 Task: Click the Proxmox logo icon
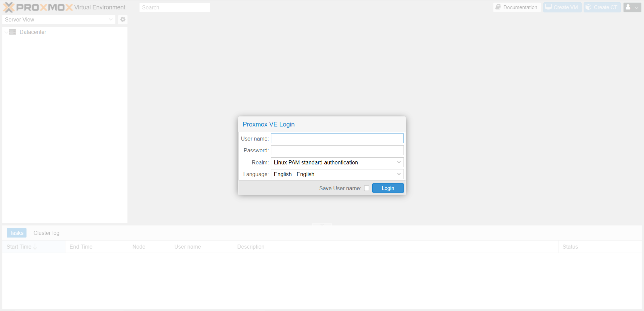pos(9,7)
